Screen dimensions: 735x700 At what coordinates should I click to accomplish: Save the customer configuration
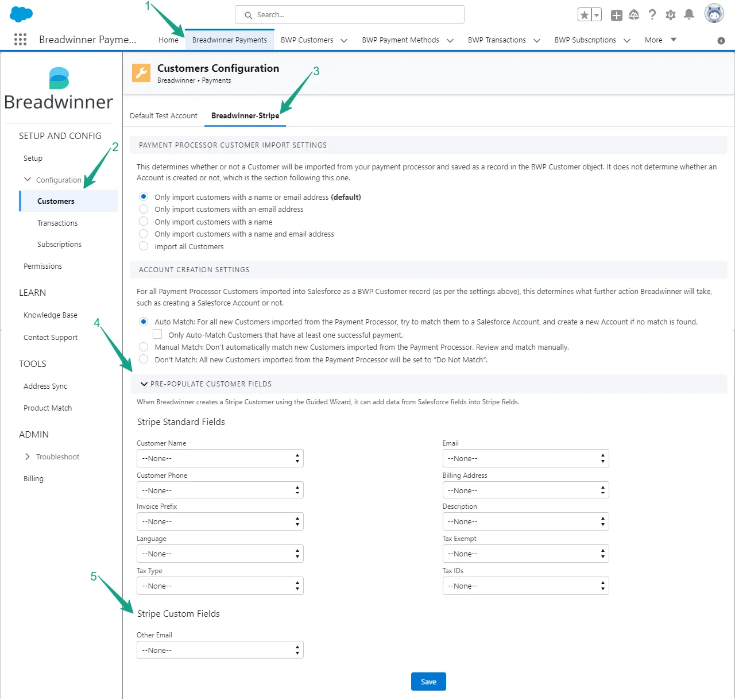pyautogui.click(x=428, y=682)
